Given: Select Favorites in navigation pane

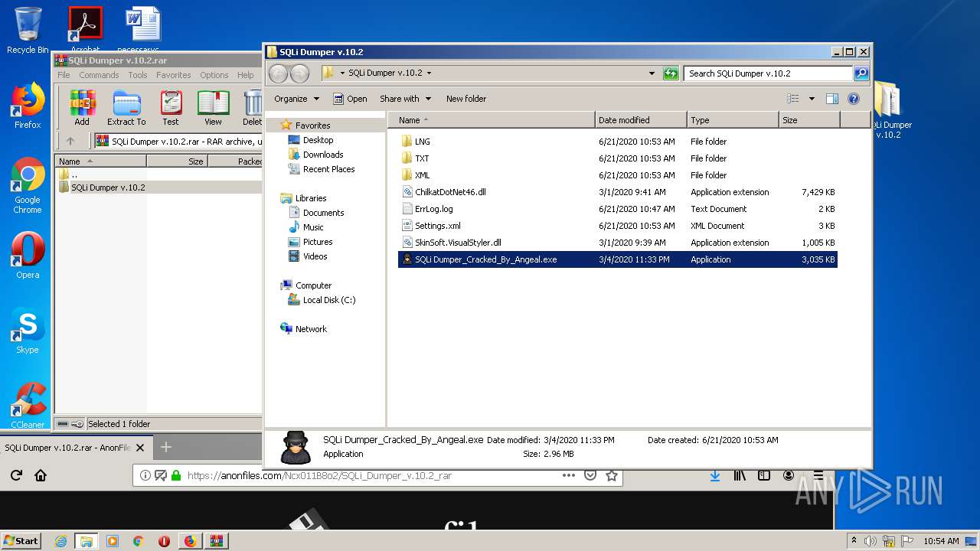Looking at the screenshot, I should click(312, 126).
